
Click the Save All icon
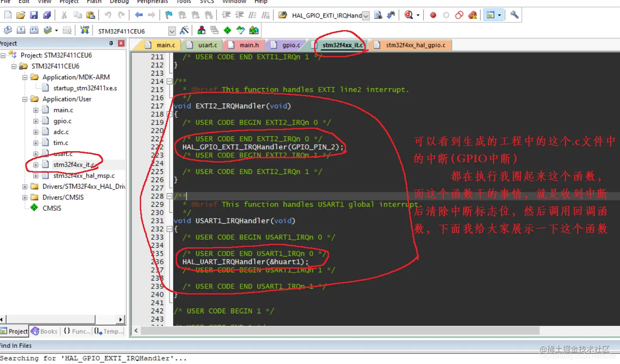click(46, 15)
